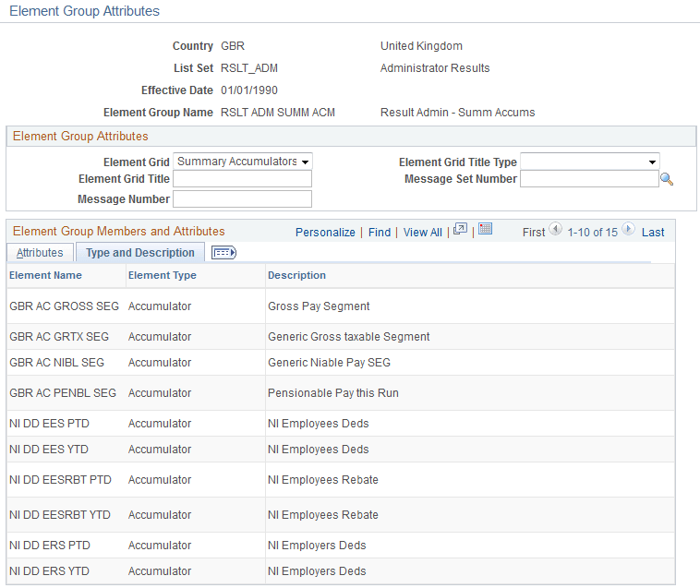Open grid in new window icon
Viewport: 700px width, 588px height.
coord(460,229)
